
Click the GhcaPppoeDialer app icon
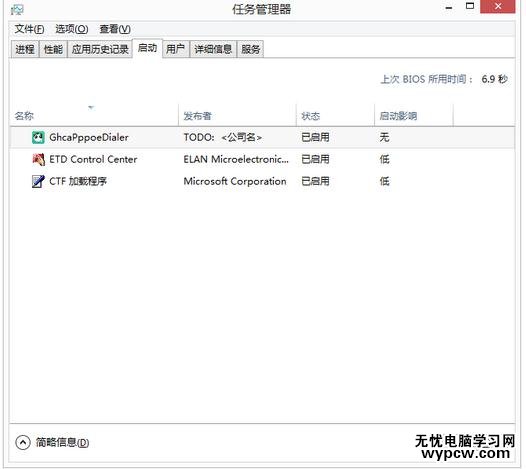[x=38, y=138]
